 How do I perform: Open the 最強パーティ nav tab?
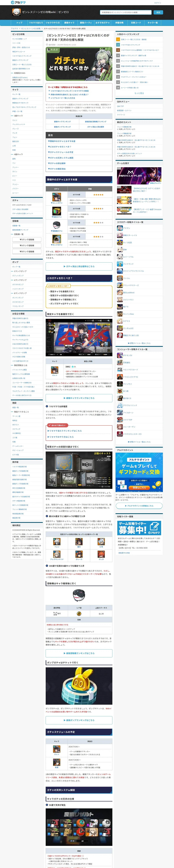tap(86, 23)
